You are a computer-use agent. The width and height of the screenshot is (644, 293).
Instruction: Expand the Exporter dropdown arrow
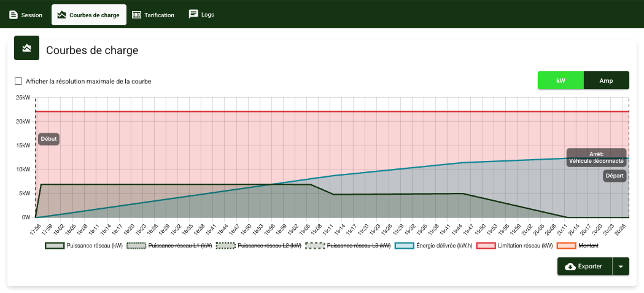coord(621,267)
